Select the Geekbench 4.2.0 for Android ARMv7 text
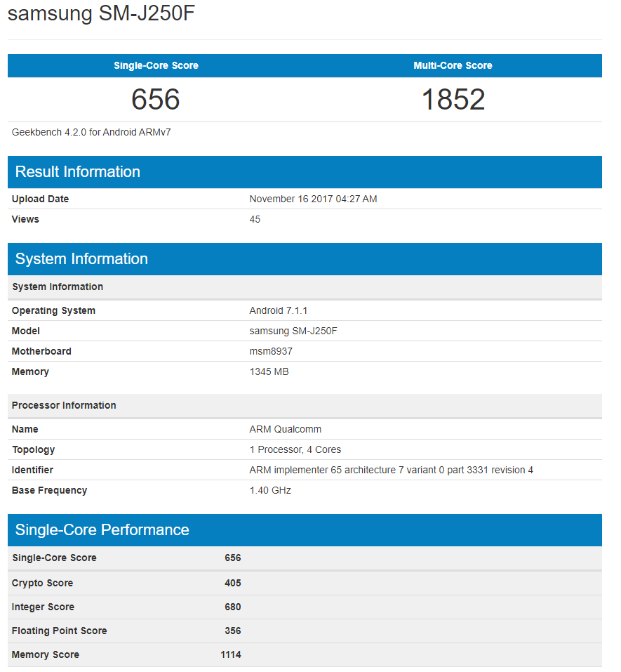The image size is (621, 672). (91, 132)
